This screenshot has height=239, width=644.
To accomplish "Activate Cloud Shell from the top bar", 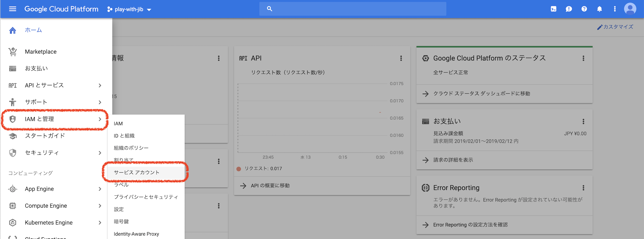I will click(553, 9).
